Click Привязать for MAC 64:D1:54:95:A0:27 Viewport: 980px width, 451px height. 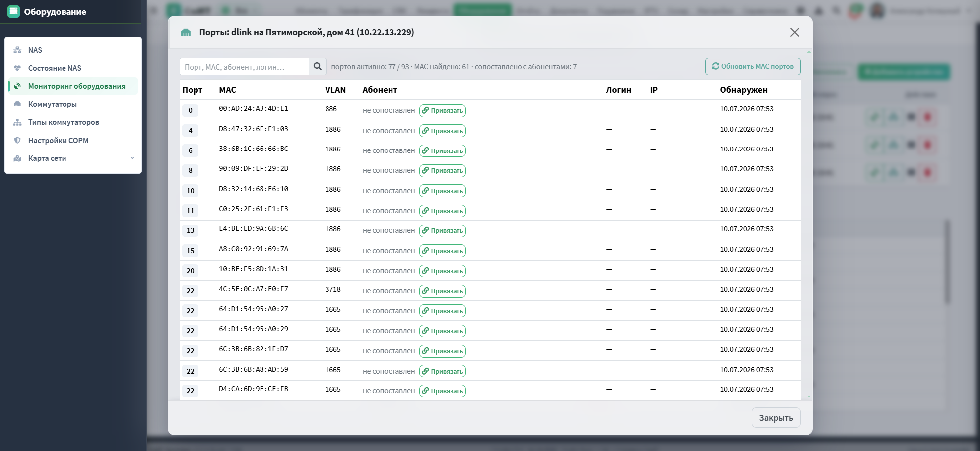(x=443, y=311)
